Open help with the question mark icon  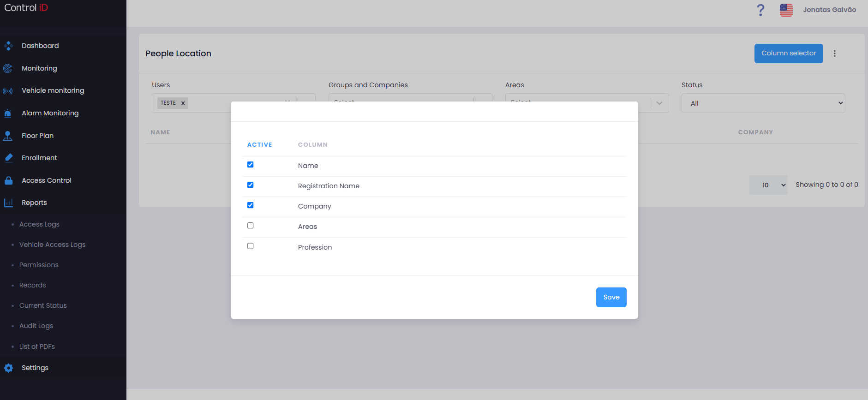coord(761,10)
